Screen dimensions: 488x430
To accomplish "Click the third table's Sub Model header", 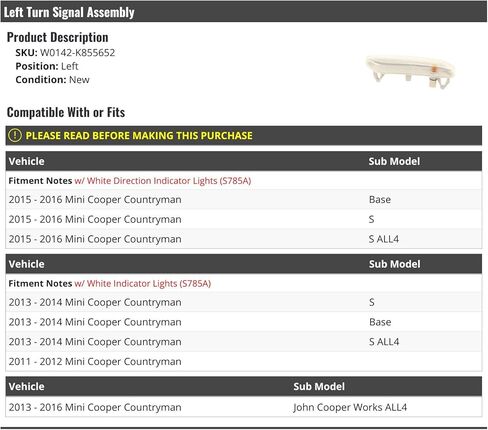I will 319,387.
